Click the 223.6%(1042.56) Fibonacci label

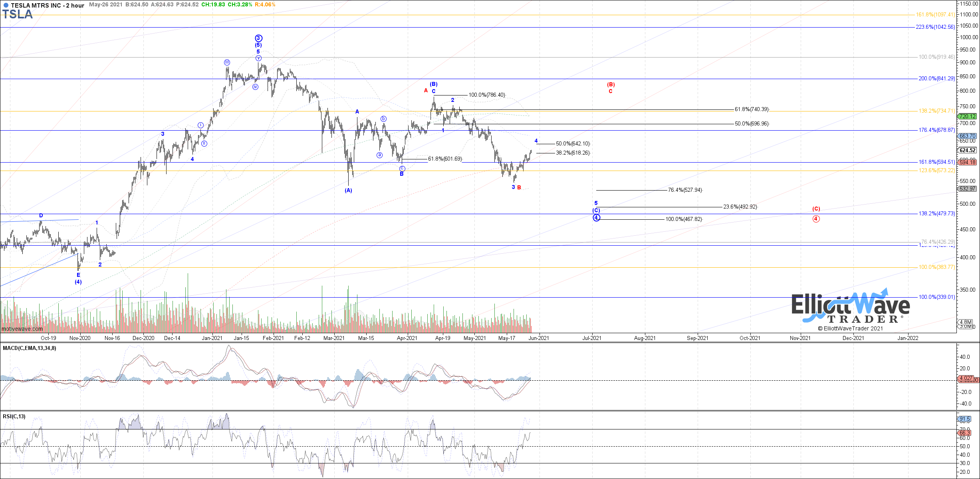[935, 27]
